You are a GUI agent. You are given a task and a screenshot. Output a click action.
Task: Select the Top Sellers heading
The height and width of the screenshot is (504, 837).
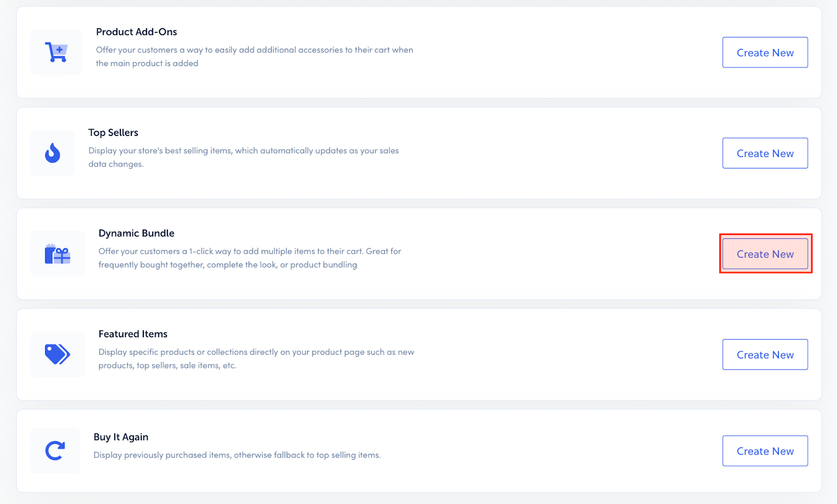point(114,133)
